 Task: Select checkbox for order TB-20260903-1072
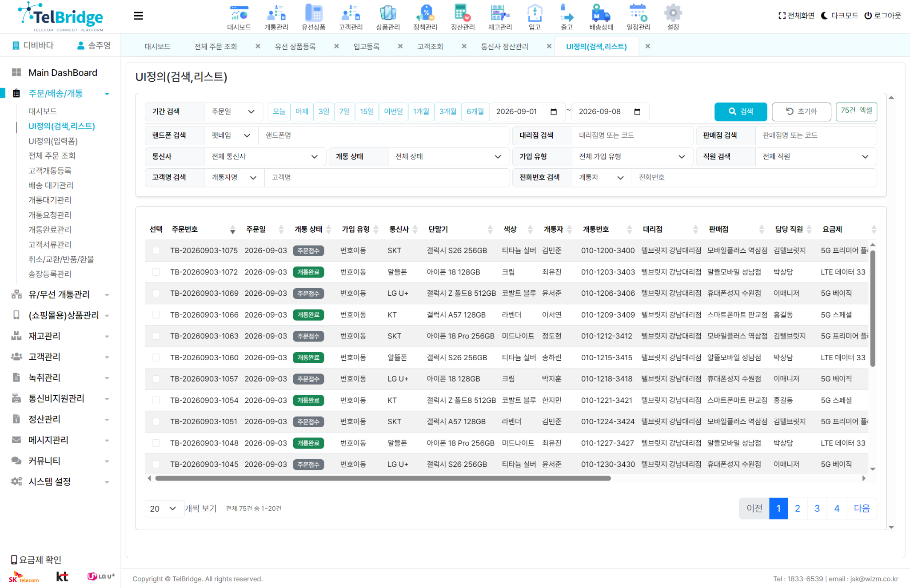point(156,272)
